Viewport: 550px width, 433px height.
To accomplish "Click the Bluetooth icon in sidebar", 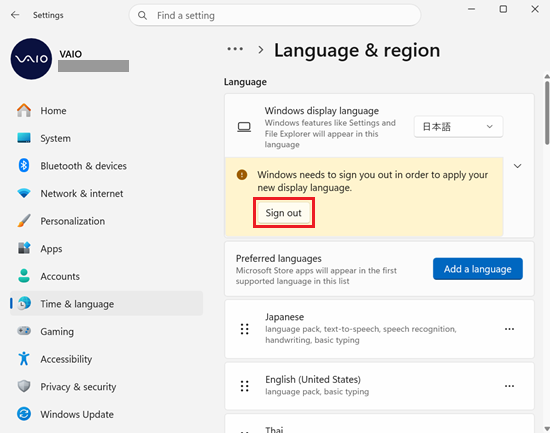I will [24, 165].
